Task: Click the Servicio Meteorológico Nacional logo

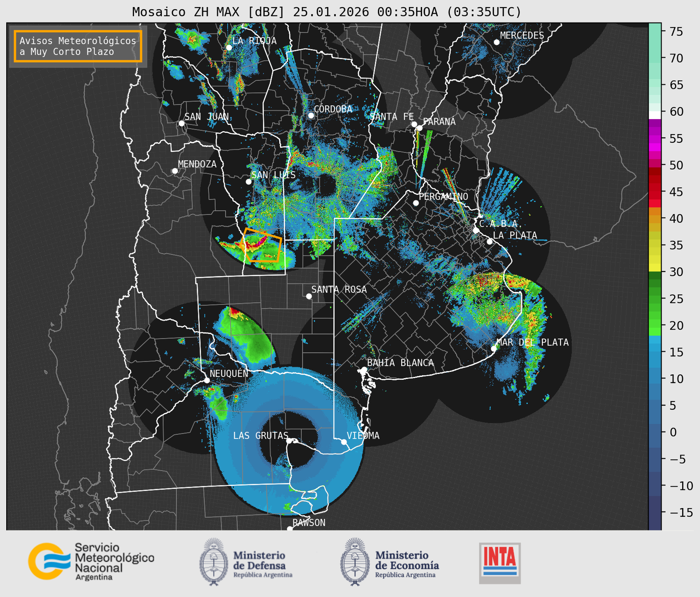Action: [x=91, y=561]
